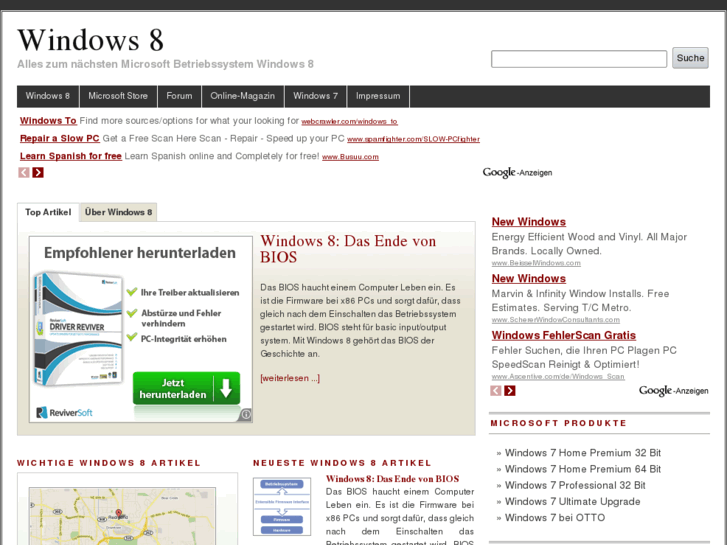Open www.SchererWindowConsultants.com link
The image size is (727, 545).
[x=555, y=320]
